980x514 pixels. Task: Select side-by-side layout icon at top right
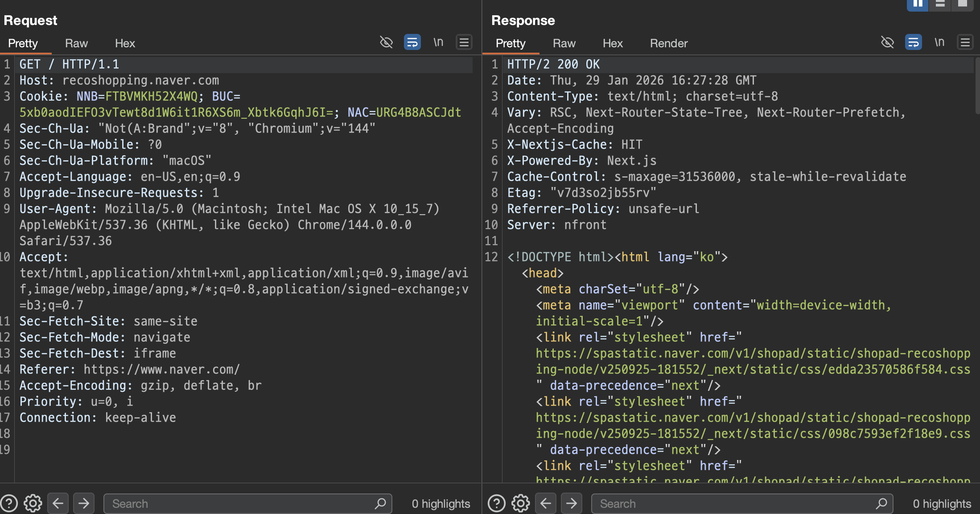coord(917,4)
